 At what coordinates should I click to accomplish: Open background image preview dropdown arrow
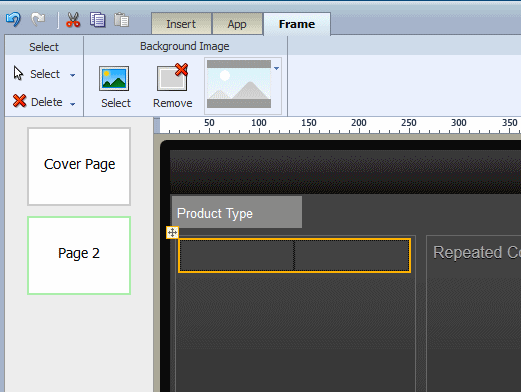(x=276, y=68)
